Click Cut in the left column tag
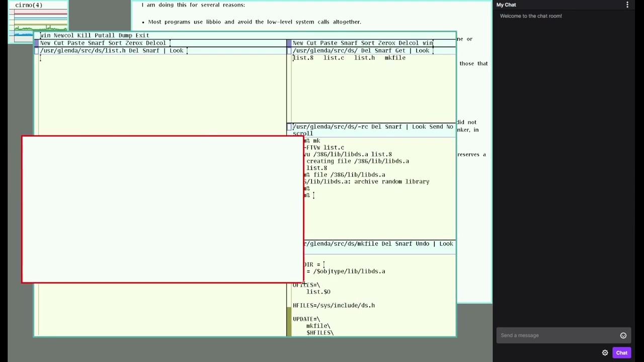Screen dimensions: 644x362 [59, 43]
